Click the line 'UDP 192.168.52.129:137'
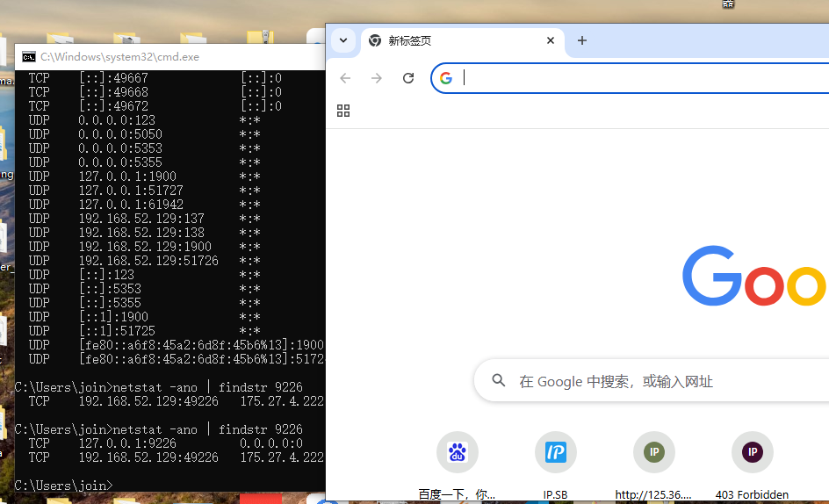 [x=144, y=219]
